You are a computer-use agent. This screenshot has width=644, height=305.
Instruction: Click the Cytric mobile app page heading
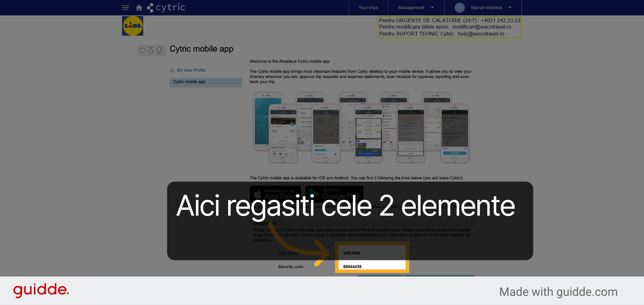pyautogui.click(x=201, y=49)
